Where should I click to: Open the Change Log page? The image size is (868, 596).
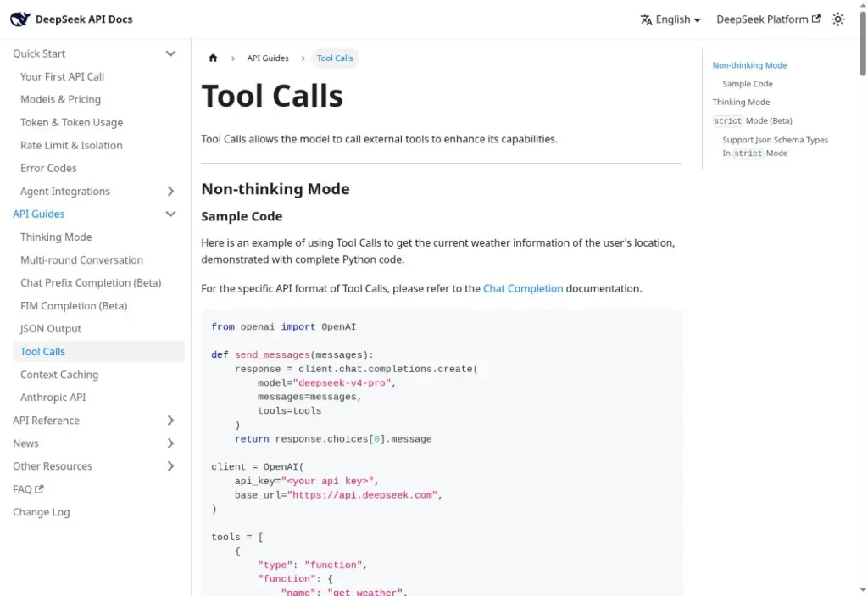(x=42, y=512)
